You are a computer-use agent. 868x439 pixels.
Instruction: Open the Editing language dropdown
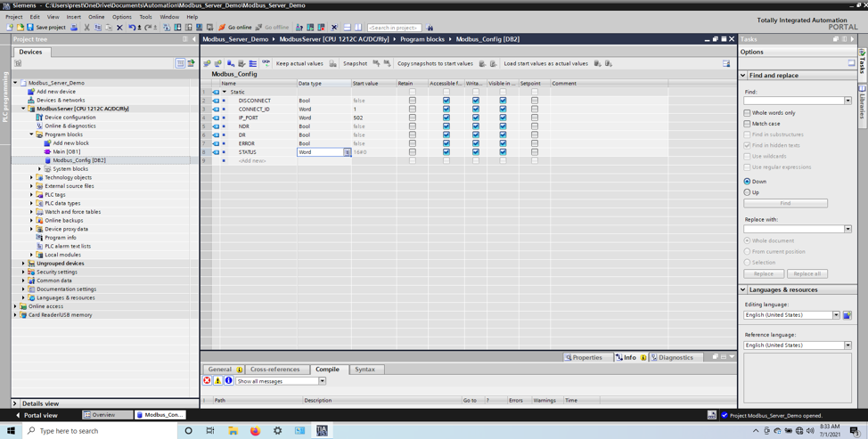[x=836, y=315]
